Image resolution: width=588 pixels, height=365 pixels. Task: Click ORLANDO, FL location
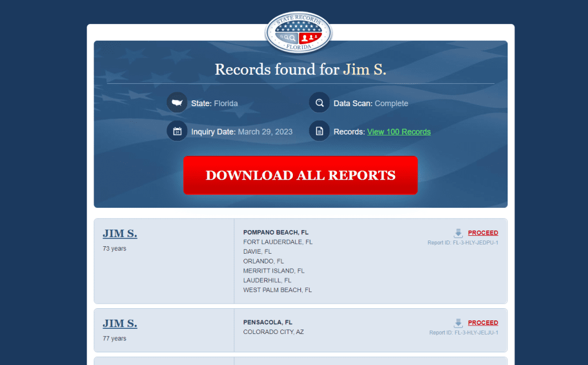pos(264,261)
